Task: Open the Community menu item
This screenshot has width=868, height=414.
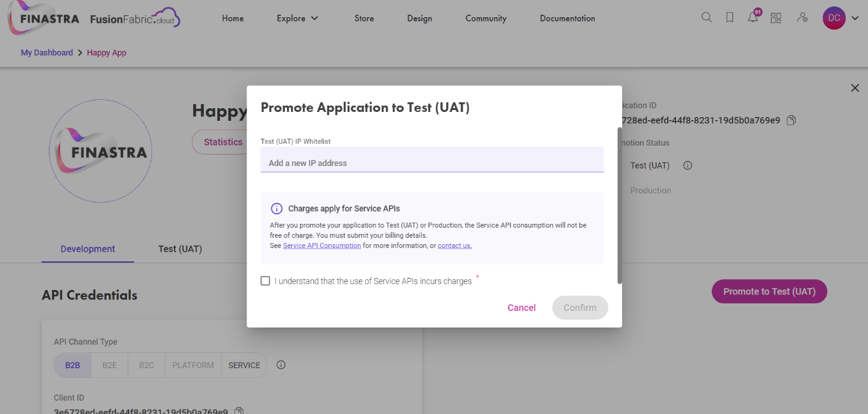Action: [x=486, y=18]
